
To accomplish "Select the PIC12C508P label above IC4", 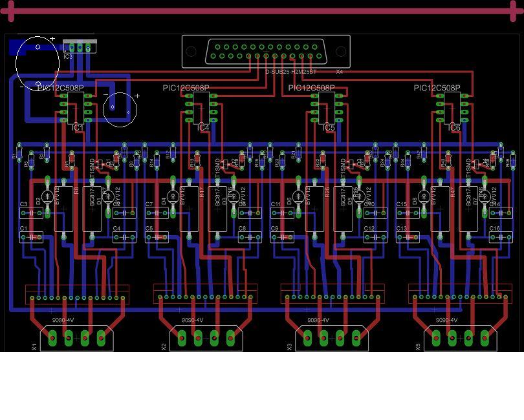I will tap(186, 88).
